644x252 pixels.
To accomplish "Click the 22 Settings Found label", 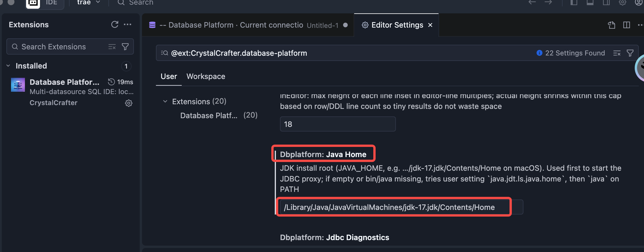I will click(575, 53).
